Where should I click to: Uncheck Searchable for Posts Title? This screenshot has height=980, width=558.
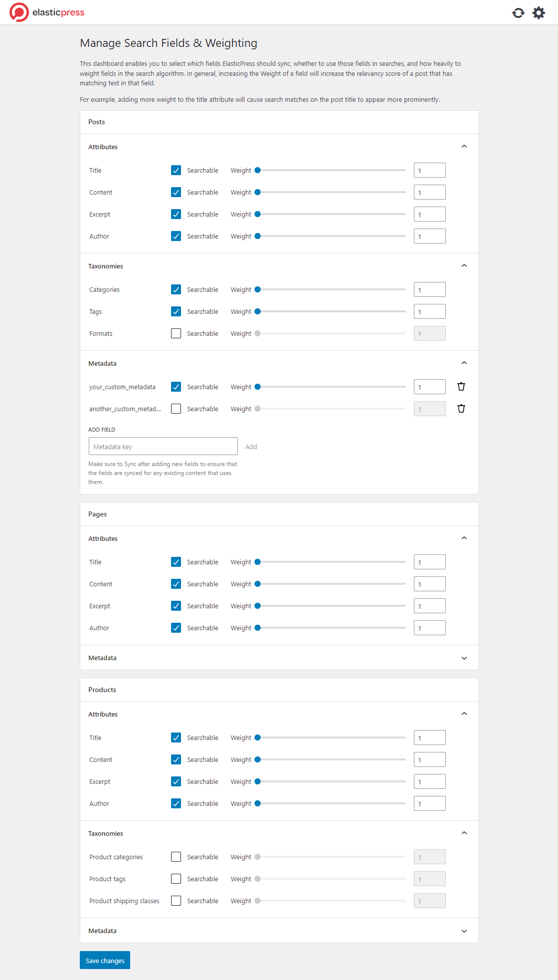point(176,170)
